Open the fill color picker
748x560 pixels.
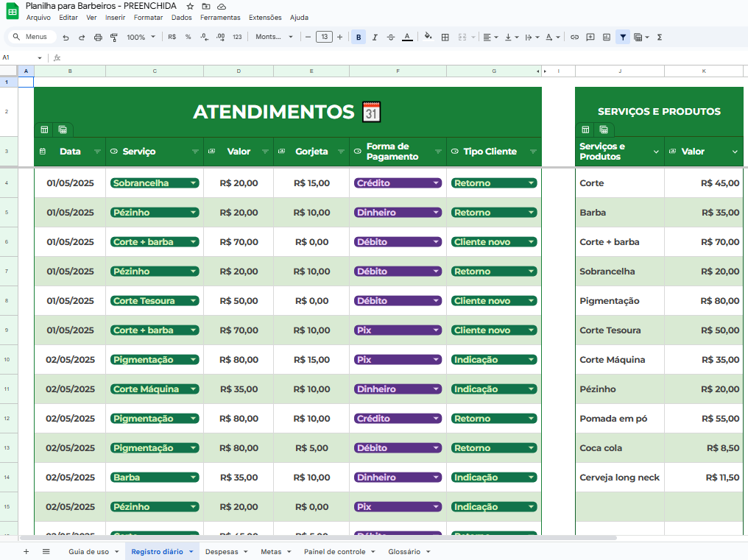[427, 37]
